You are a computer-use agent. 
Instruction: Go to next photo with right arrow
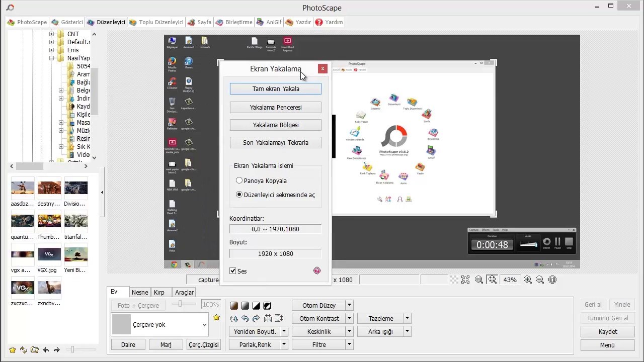point(57,350)
